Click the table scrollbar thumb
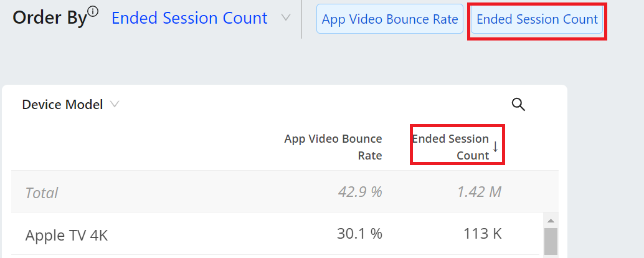This screenshot has width=644, height=258. [x=551, y=242]
